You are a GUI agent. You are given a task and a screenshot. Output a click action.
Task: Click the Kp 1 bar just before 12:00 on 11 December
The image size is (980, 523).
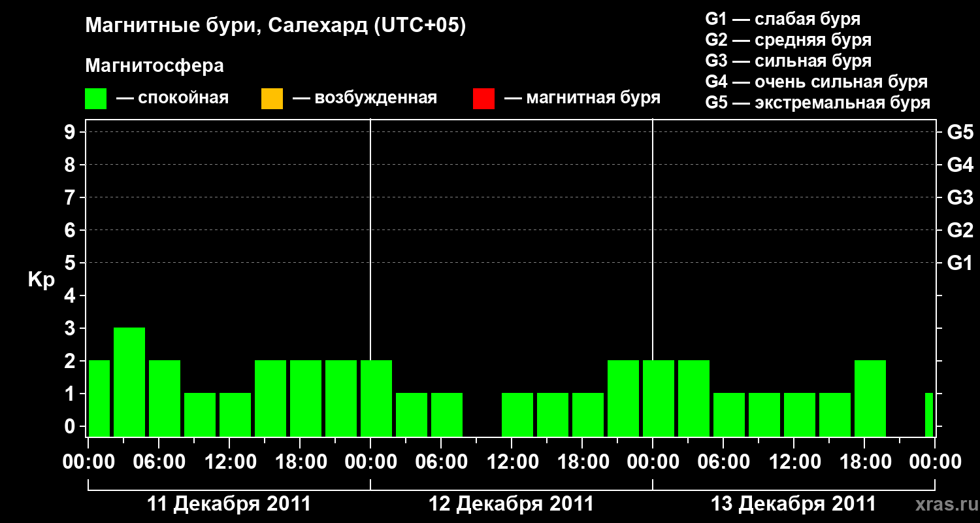click(200, 414)
